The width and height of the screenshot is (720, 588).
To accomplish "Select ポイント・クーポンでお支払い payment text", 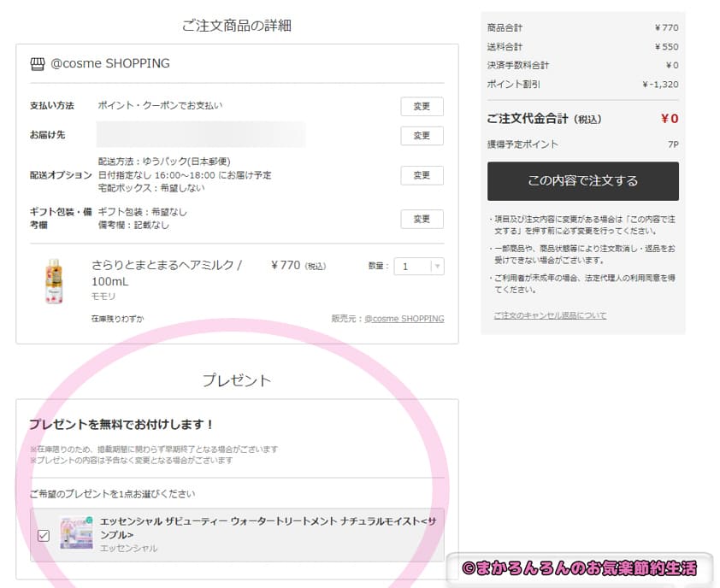I will (160, 106).
